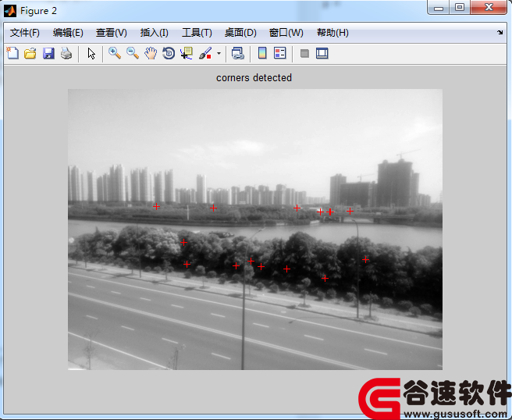Open the 工具(T) menu
The image size is (512, 420).
pos(197,33)
